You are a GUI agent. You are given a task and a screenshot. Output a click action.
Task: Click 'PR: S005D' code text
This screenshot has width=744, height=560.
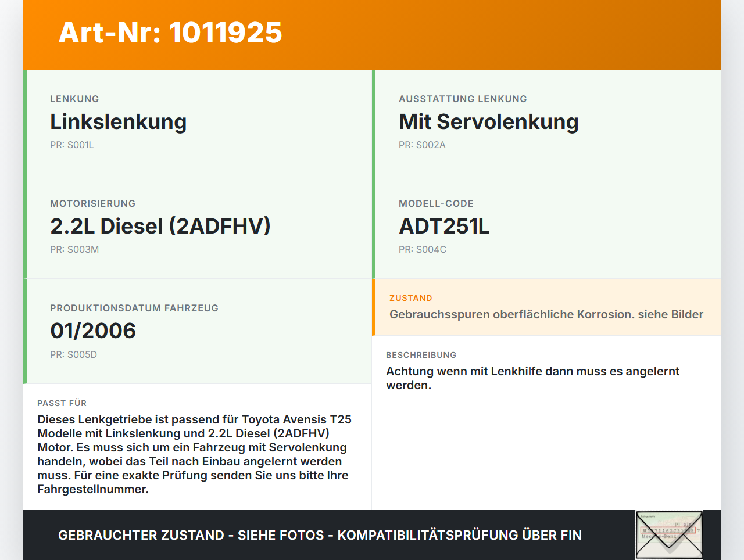tap(73, 355)
